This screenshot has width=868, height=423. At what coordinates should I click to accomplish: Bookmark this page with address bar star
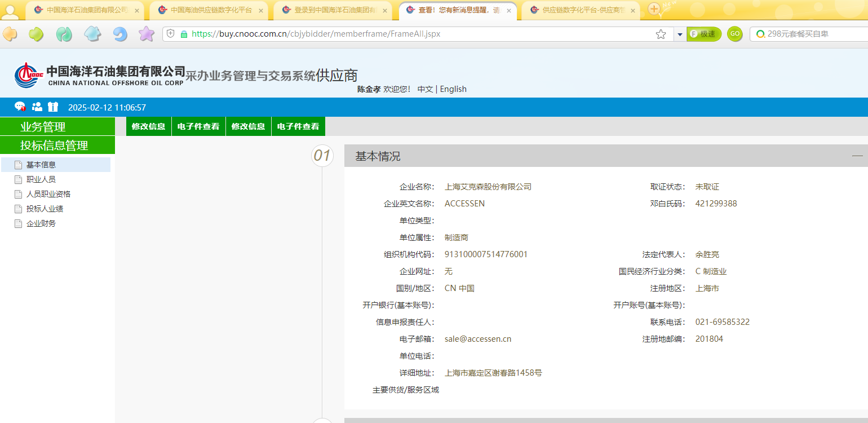click(x=661, y=34)
